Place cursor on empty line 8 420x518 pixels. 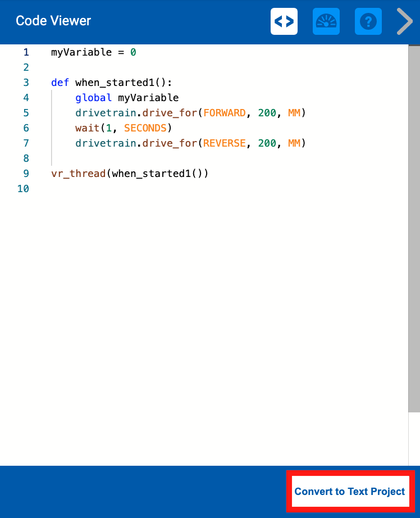click(168, 158)
